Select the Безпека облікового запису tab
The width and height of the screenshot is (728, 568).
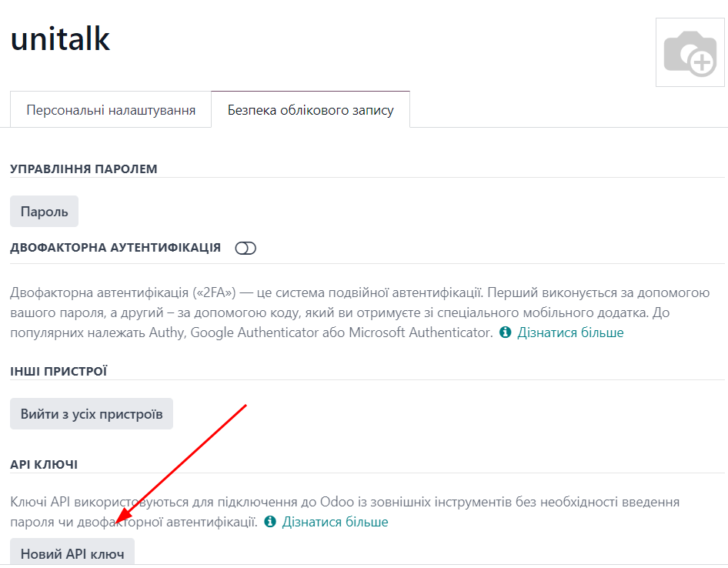pos(310,110)
